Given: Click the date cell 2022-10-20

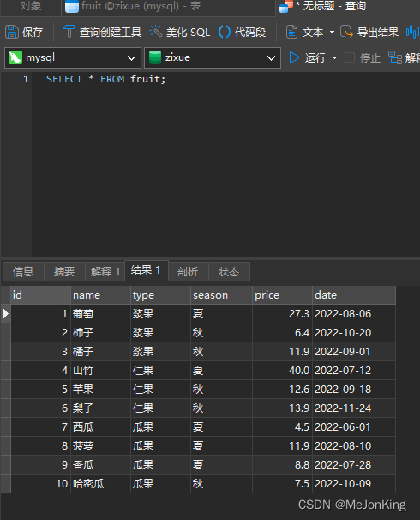Looking at the screenshot, I should click(x=354, y=333).
